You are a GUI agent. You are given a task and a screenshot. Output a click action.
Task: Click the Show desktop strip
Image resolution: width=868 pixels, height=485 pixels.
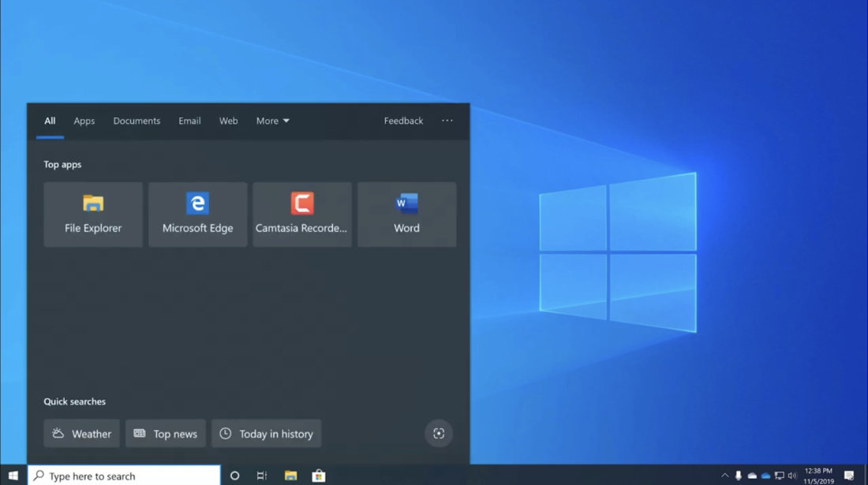pyautogui.click(x=865, y=476)
